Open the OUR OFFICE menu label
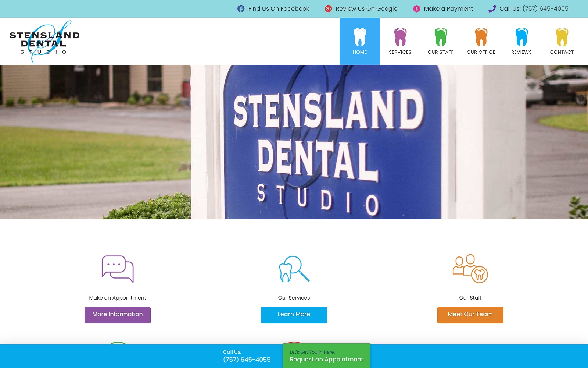This screenshot has height=368, width=588. click(x=481, y=52)
